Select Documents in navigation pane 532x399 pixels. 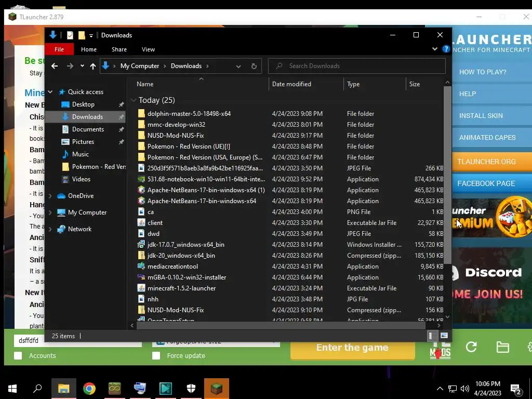[x=88, y=129]
